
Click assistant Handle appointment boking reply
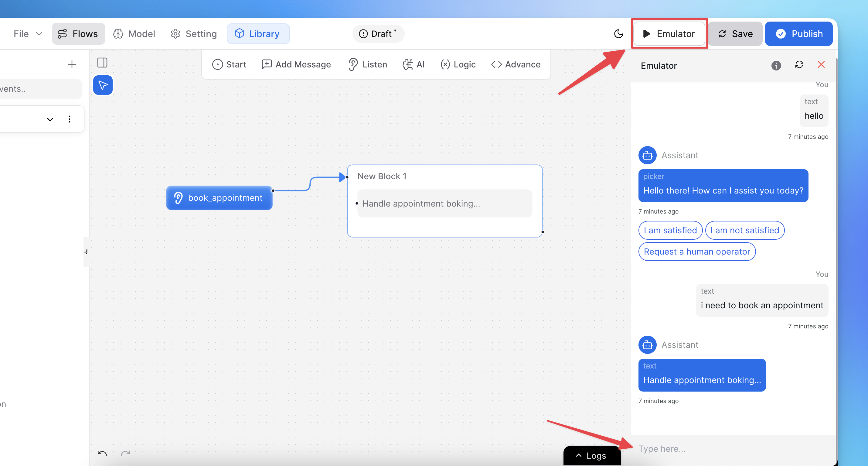pyautogui.click(x=702, y=375)
